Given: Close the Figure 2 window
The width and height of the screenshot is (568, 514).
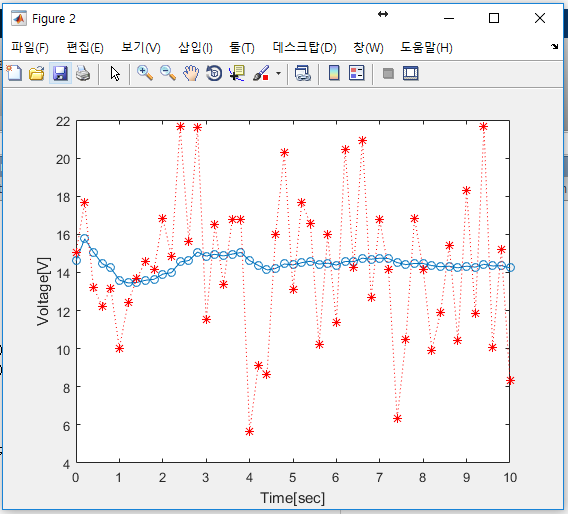Looking at the screenshot, I should click(x=540, y=18).
